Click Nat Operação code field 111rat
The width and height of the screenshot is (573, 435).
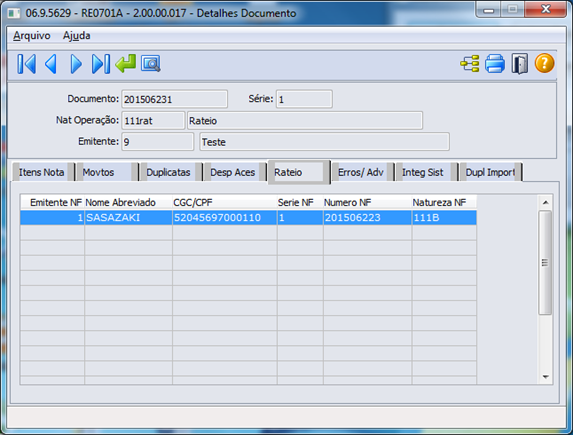click(153, 120)
